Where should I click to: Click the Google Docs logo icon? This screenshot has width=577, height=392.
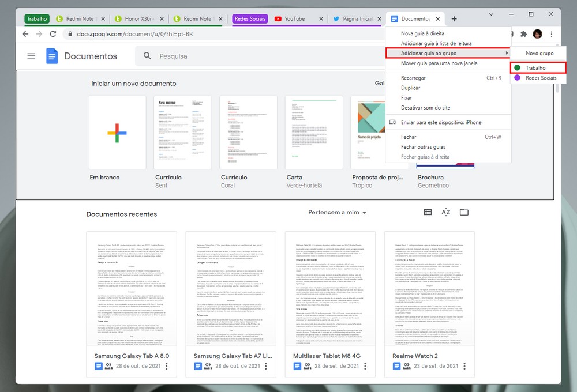52,56
